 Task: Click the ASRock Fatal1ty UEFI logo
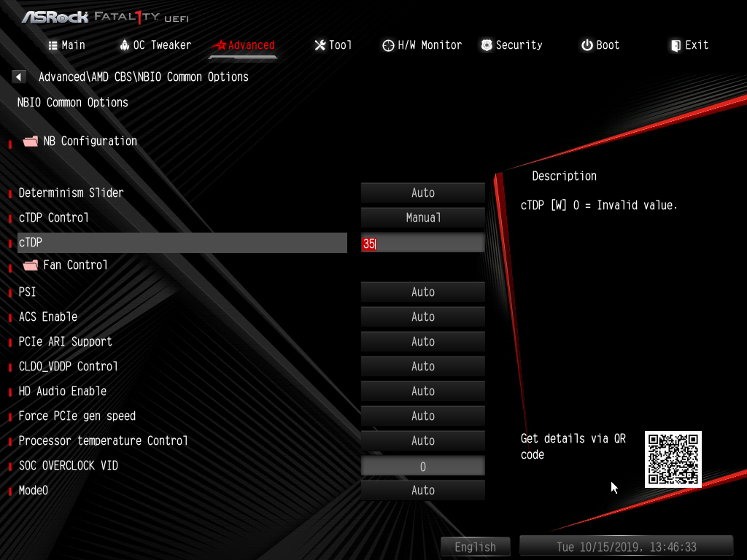(x=104, y=17)
